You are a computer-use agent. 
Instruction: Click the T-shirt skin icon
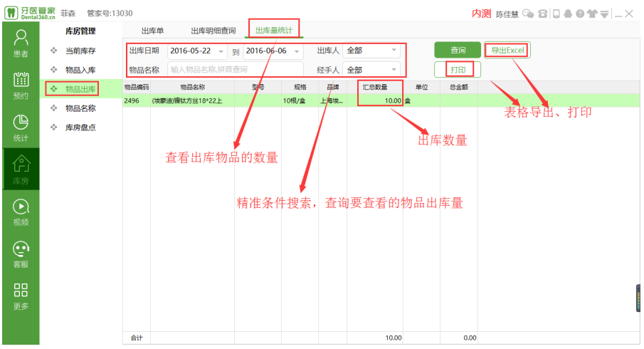592,14
